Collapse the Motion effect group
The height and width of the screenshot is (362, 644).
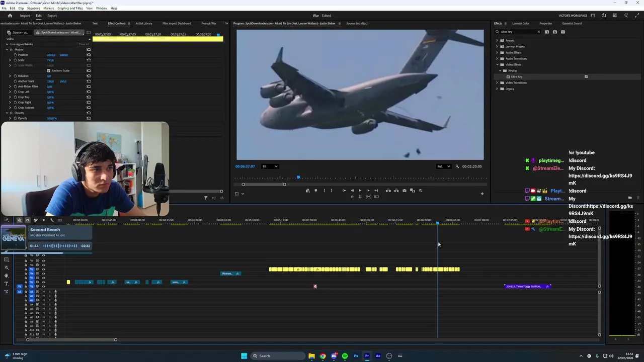[7, 50]
